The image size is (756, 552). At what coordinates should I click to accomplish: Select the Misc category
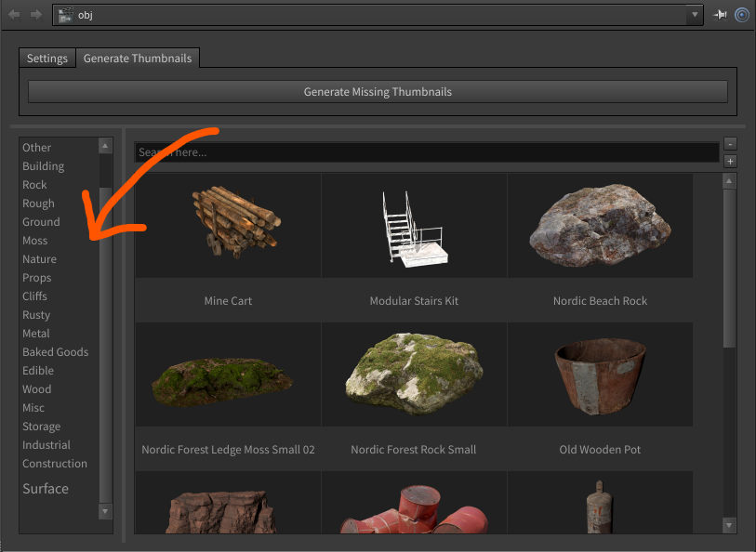(33, 408)
